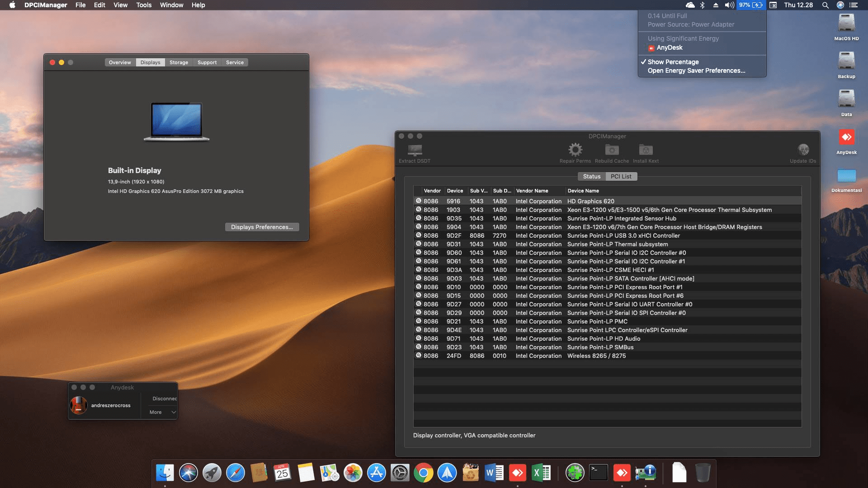Screen dimensions: 868x488
Task: Open the File menu
Action: [x=80, y=5]
